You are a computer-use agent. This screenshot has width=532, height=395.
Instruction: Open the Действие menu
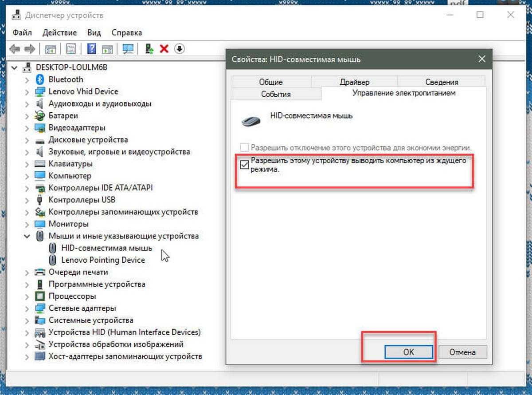[59, 32]
